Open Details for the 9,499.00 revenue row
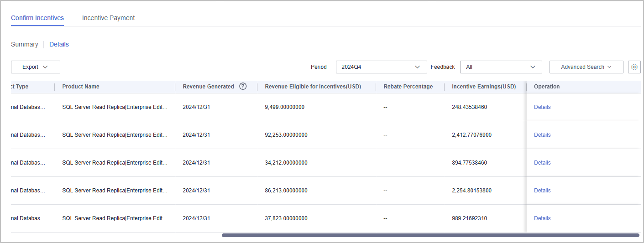The width and height of the screenshot is (644, 243). click(x=542, y=107)
